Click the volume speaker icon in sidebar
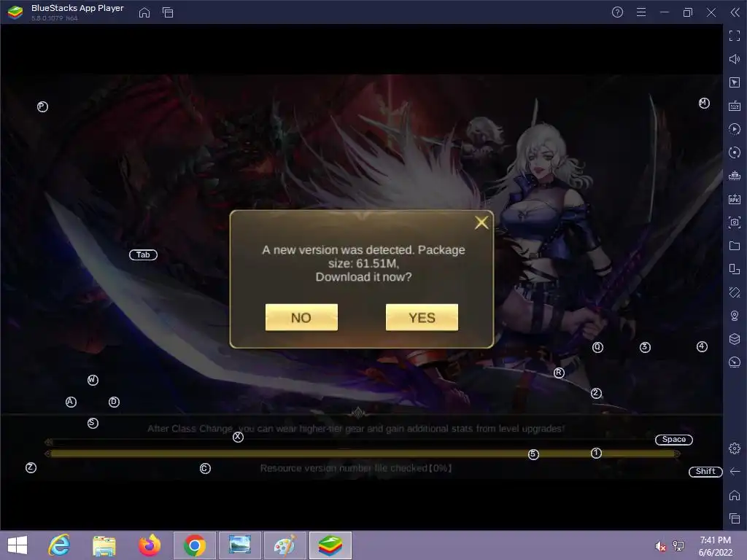Viewport: 747px width, 560px height. [735, 59]
